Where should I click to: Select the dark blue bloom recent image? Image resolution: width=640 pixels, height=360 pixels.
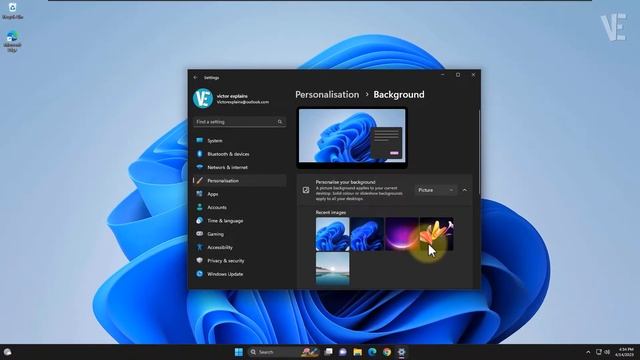coord(367,234)
